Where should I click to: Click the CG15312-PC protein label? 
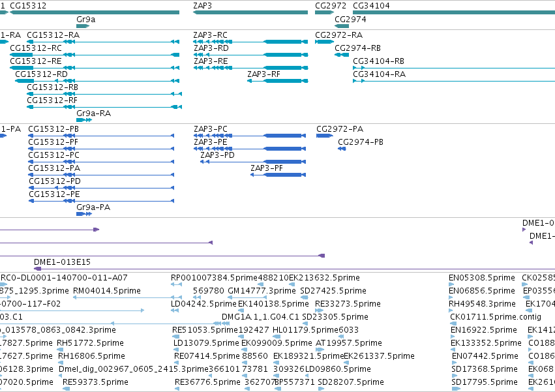[x=53, y=155]
